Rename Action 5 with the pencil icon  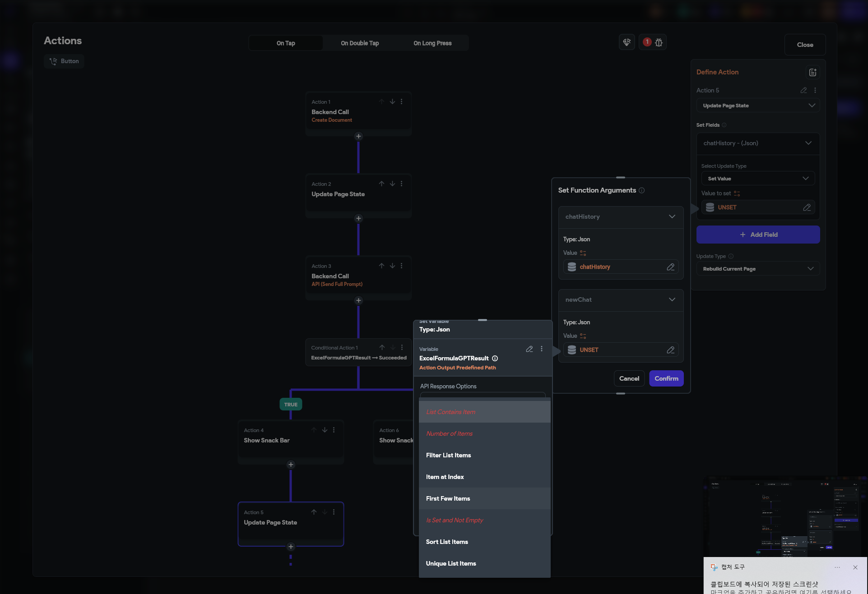(x=803, y=90)
